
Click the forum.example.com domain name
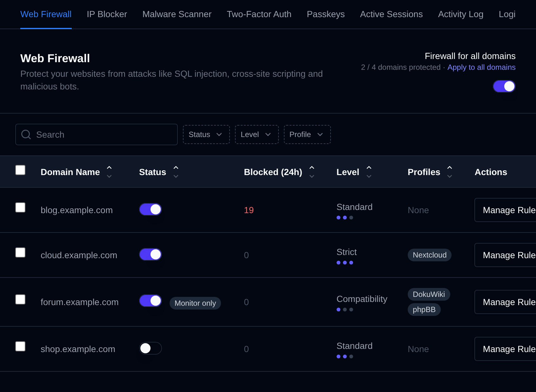coord(79,302)
